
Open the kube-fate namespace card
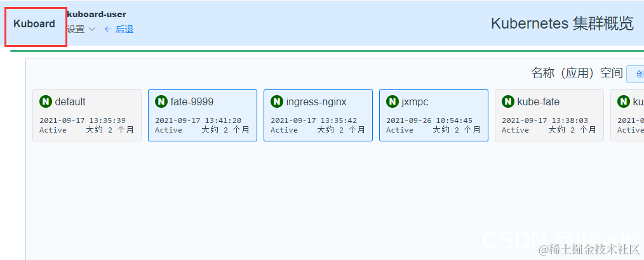[549, 115]
